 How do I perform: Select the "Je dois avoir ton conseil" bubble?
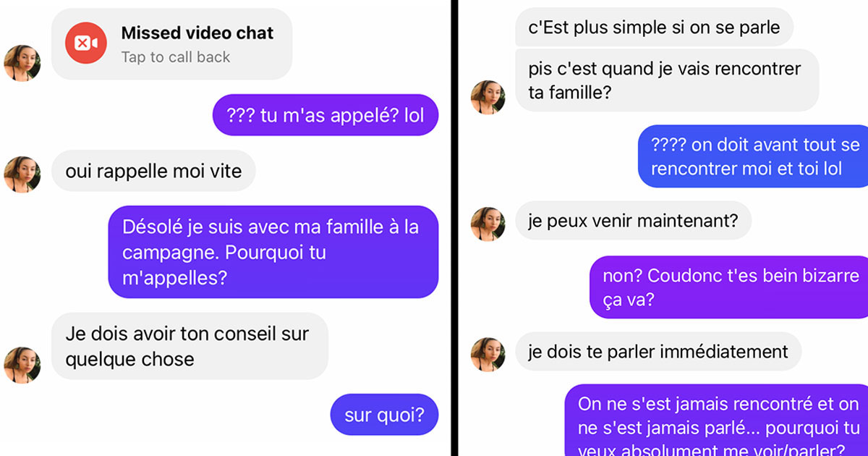point(190,346)
